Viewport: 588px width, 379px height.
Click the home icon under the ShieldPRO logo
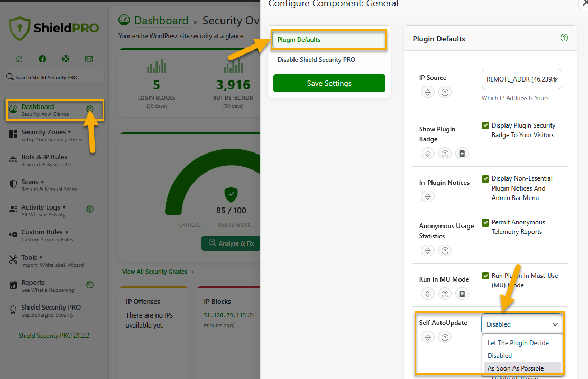[19, 59]
